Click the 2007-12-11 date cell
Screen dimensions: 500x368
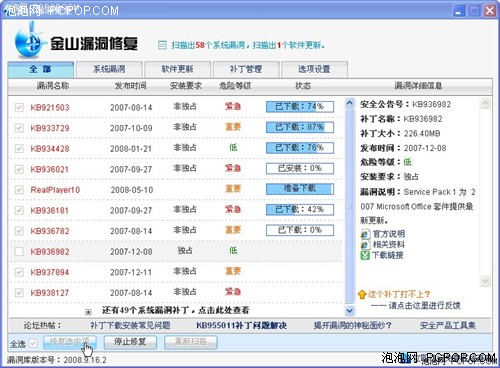[131, 272]
